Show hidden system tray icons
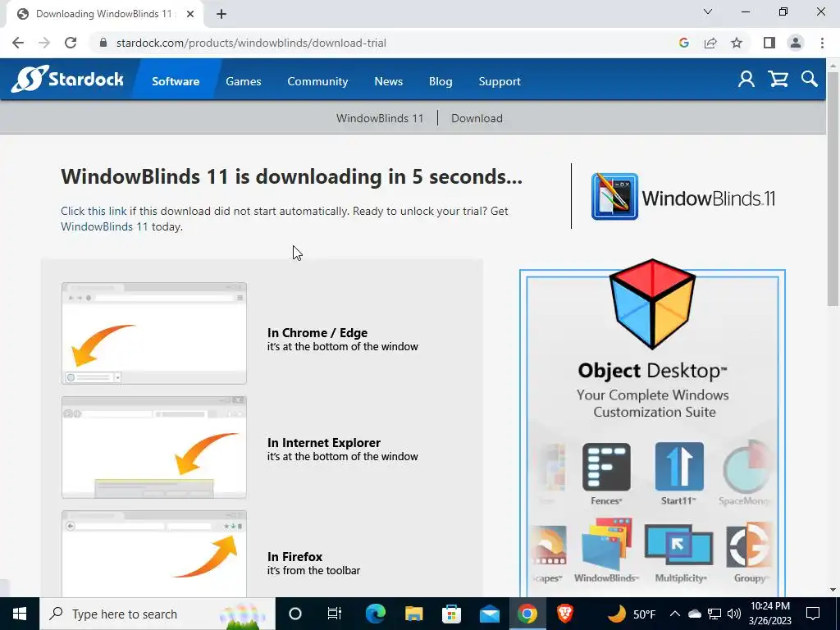 click(675, 614)
